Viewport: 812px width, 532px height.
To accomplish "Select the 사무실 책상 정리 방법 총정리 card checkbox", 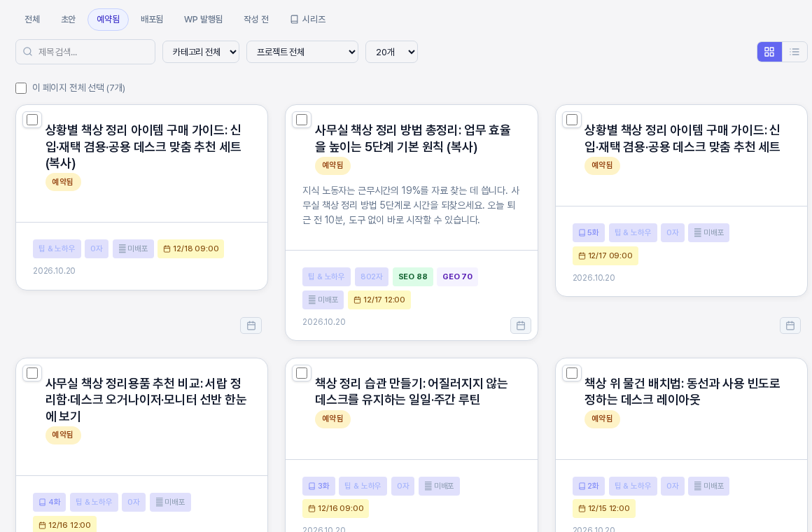I will (302, 120).
